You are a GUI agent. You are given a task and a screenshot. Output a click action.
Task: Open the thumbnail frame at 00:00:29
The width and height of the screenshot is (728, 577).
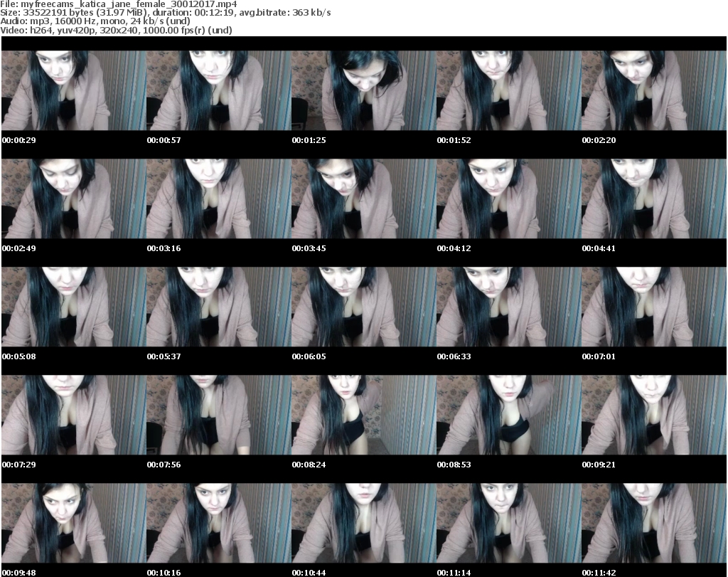[74, 90]
